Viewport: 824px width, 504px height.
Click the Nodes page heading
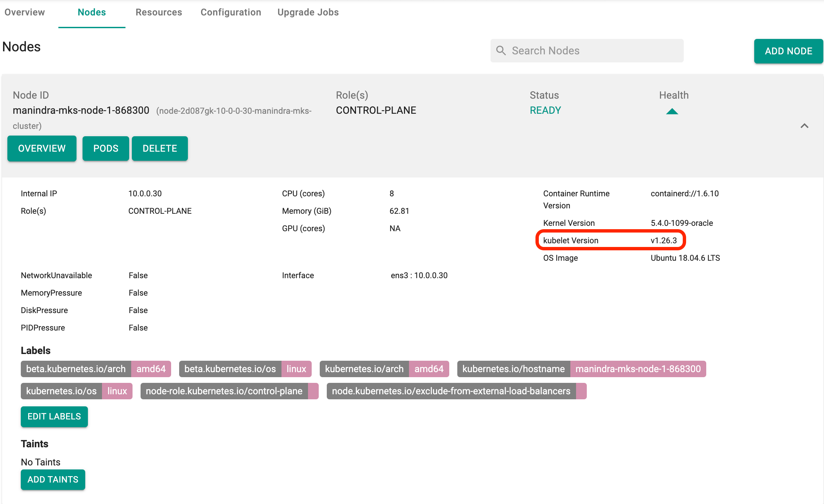(21, 47)
